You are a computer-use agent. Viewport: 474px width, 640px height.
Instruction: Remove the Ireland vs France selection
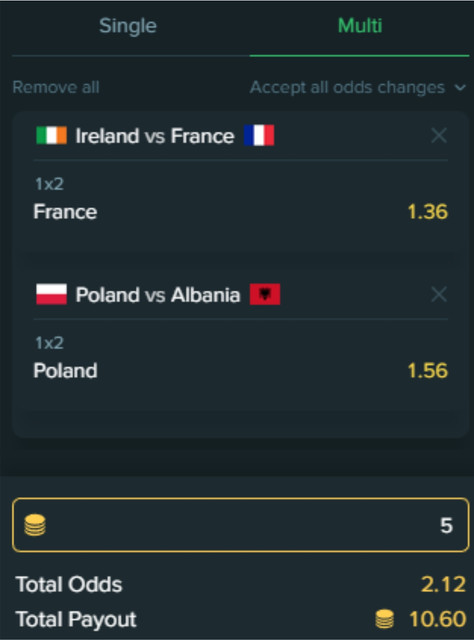coord(439,136)
